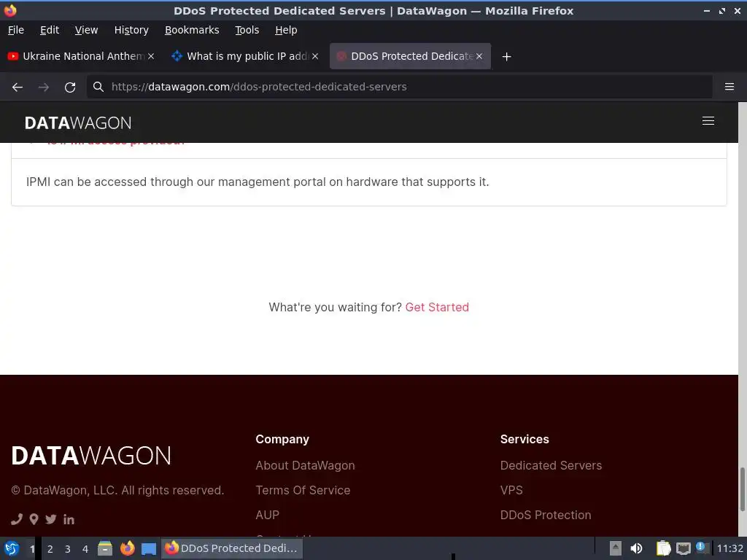This screenshot has height=560, width=747.
Task: Open the History menu
Action: pos(131,30)
